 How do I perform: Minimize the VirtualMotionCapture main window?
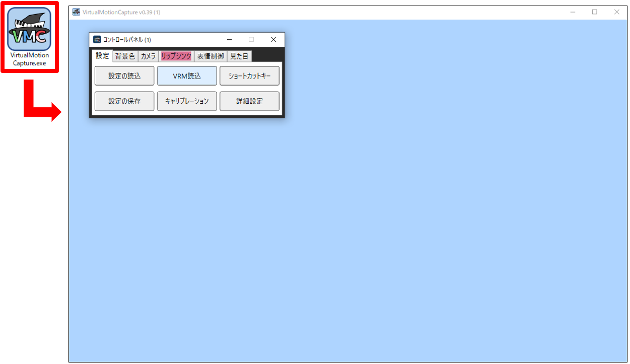pos(573,12)
